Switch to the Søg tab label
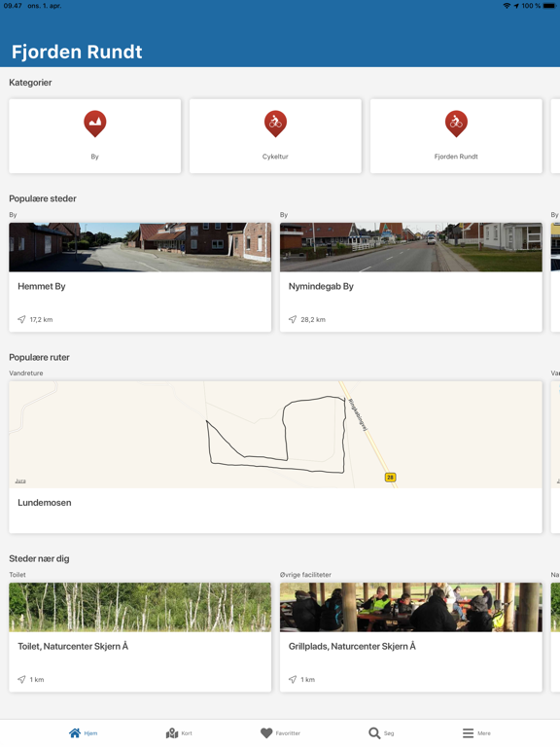560x747 pixels. point(389,733)
